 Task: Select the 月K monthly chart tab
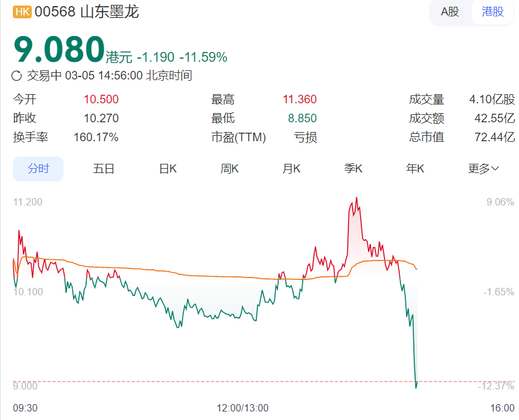pos(291,169)
